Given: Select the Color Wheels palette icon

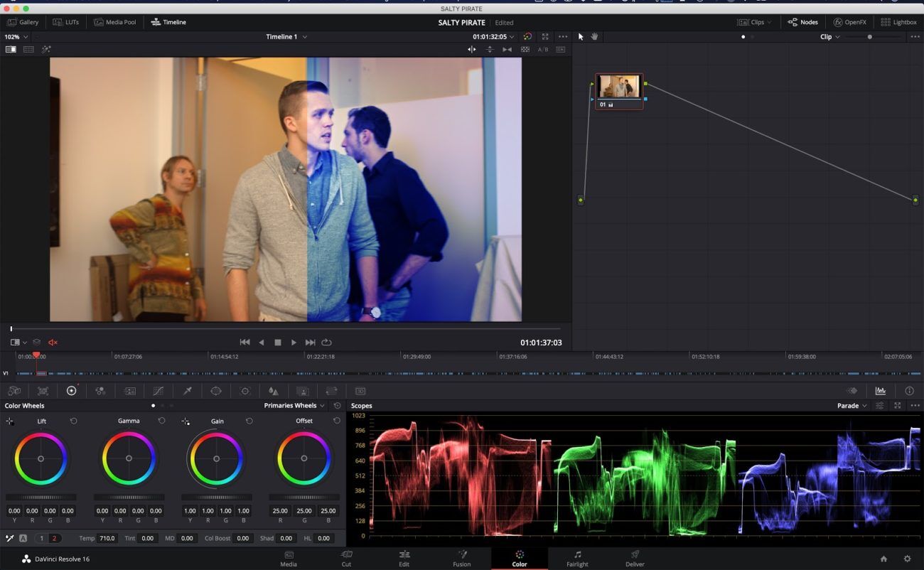Looking at the screenshot, I should (71, 391).
